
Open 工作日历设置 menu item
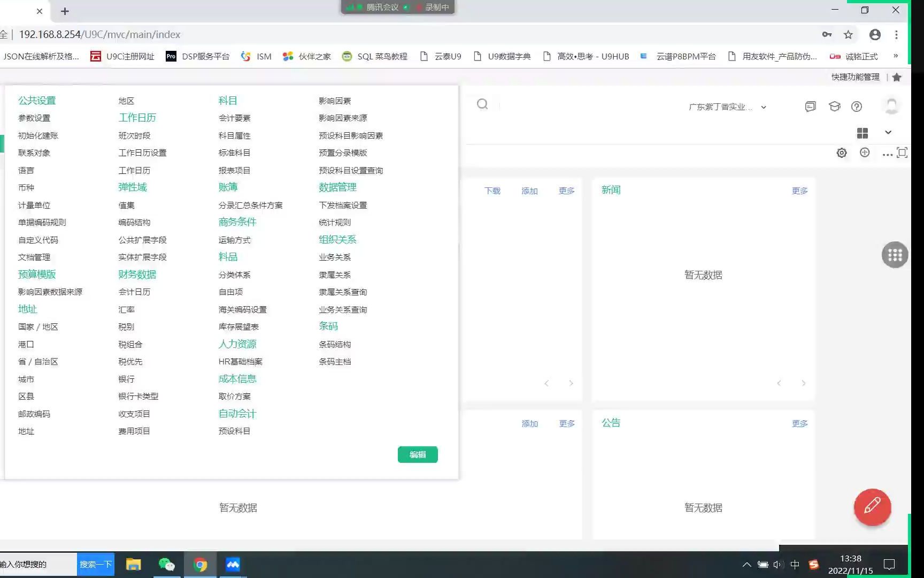[142, 153]
